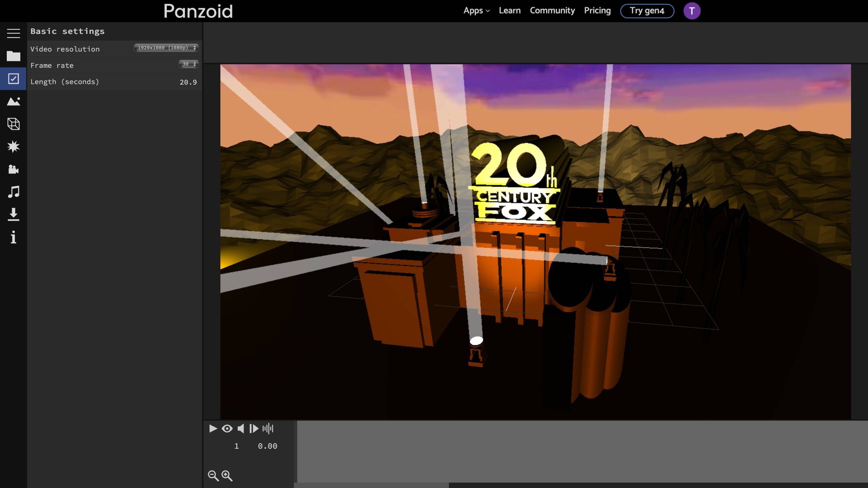This screenshot has width=868, height=488.
Task: Open the camera settings icon
Action: [13, 169]
